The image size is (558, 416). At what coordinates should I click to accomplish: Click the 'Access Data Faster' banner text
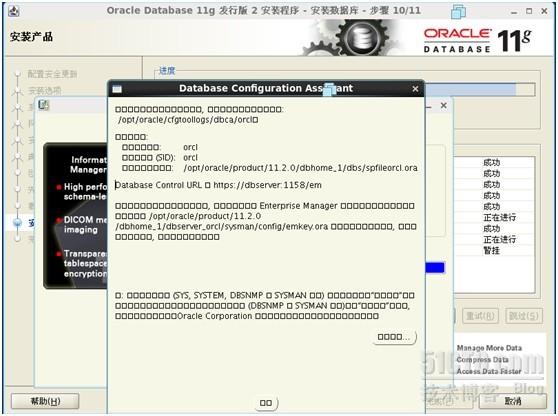coord(489,371)
